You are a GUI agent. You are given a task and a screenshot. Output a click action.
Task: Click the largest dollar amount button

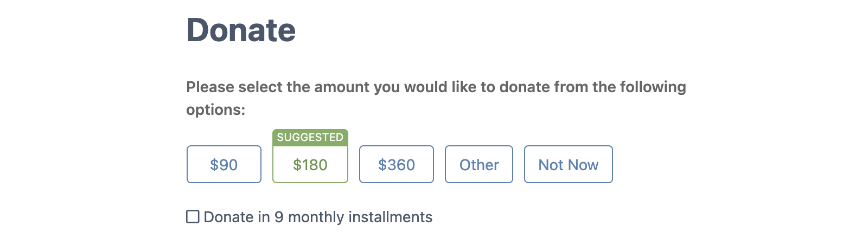(396, 164)
